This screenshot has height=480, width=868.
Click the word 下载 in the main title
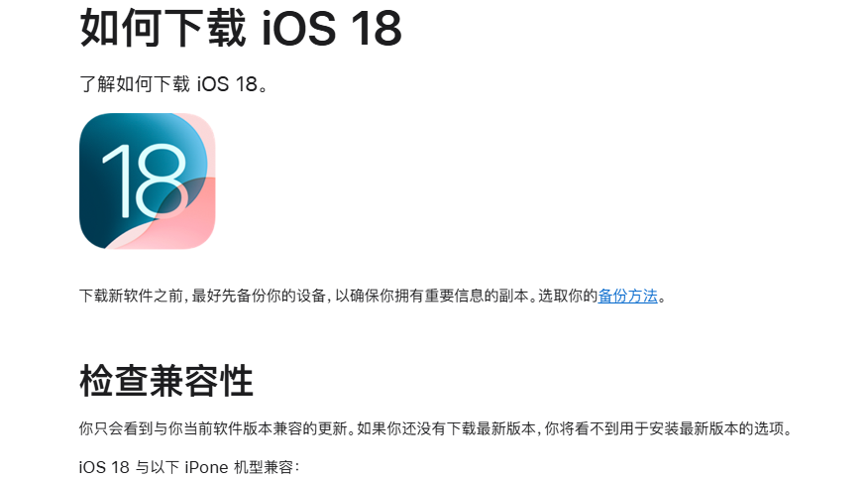click(205, 28)
